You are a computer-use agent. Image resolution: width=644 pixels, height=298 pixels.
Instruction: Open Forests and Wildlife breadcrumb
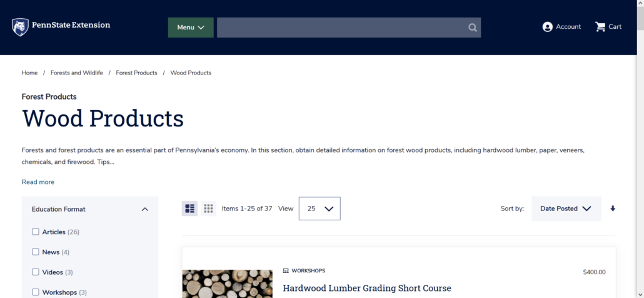coord(77,73)
